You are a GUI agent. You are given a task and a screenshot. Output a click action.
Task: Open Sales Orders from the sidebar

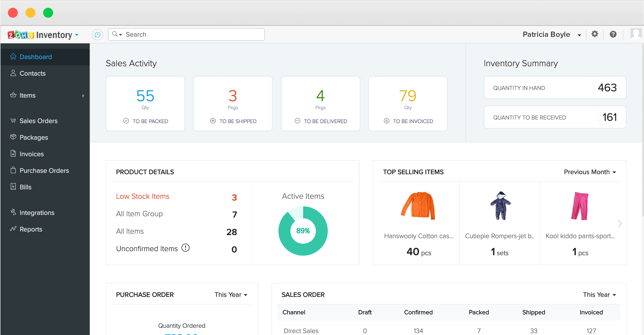(38, 121)
